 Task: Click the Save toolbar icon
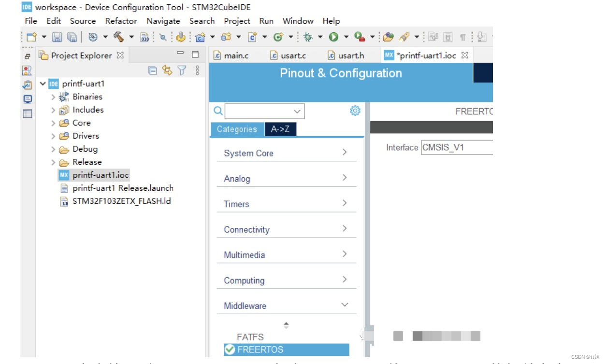[x=57, y=37]
